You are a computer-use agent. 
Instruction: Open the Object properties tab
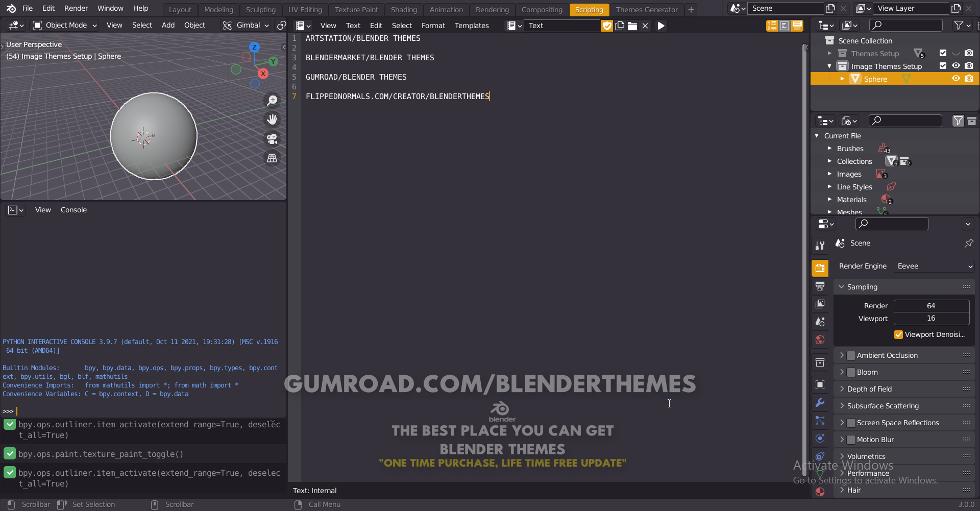coord(820,384)
